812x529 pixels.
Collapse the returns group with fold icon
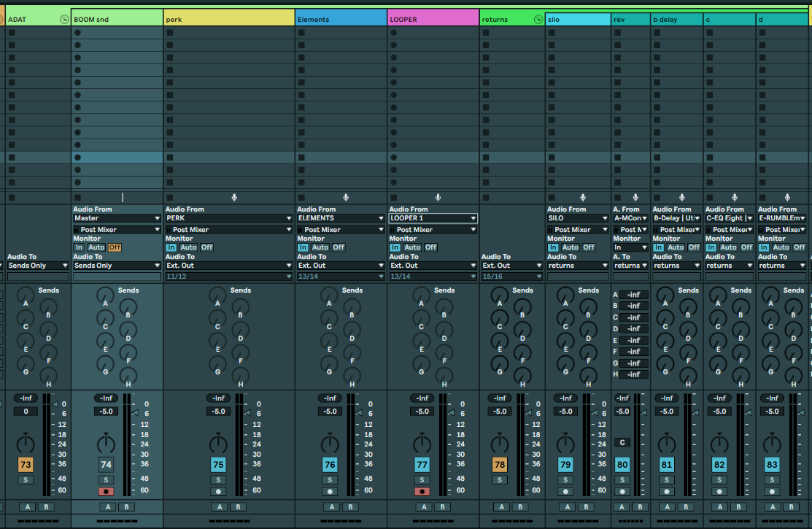(538, 20)
